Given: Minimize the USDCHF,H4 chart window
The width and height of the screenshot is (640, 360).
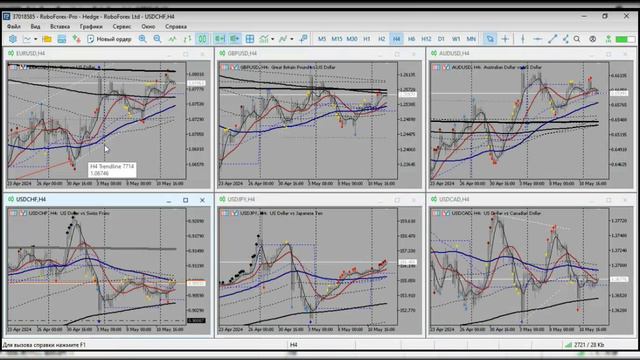Looking at the screenshot, I should point(169,200).
